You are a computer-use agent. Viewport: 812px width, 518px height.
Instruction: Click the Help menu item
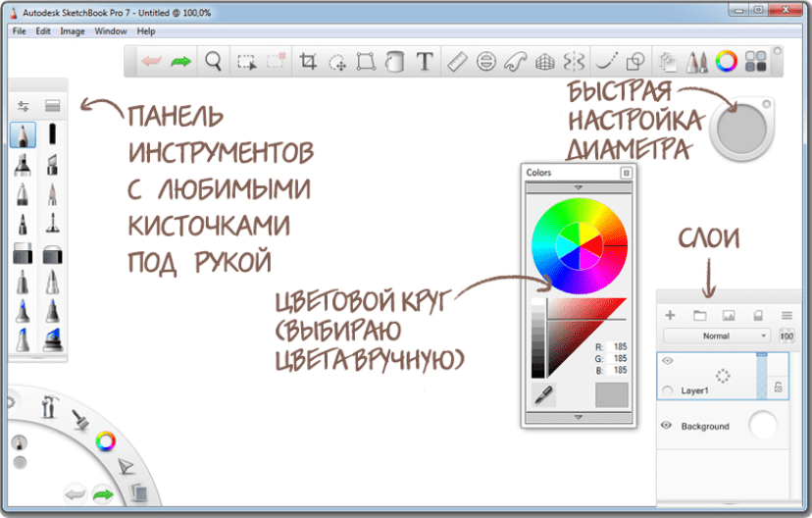146,31
